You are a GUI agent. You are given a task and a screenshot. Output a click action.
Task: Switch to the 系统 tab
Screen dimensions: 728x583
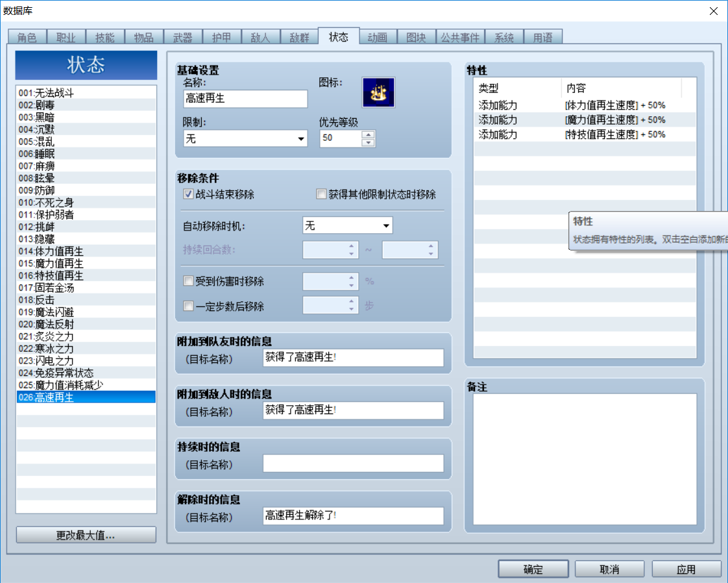pyautogui.click(x=504, y=37)
